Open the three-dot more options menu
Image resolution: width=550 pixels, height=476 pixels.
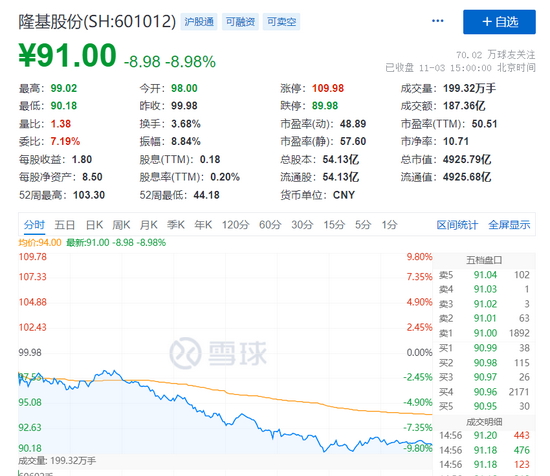coord(437,21)
